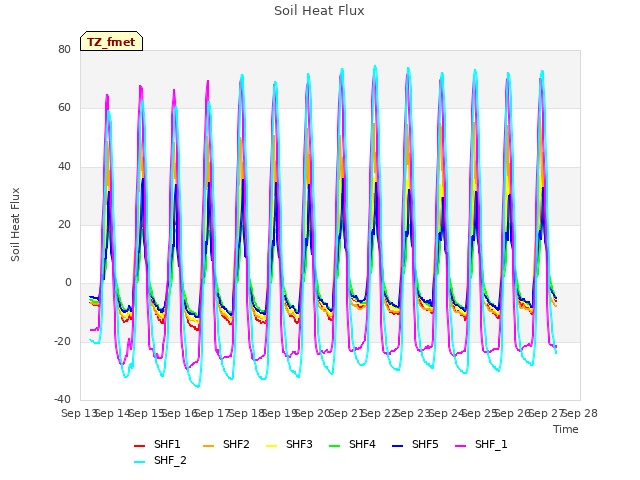The image size is (640, 480).
Task: Click the cyan SHF_2 legend color marker
Action: point(140,462)
